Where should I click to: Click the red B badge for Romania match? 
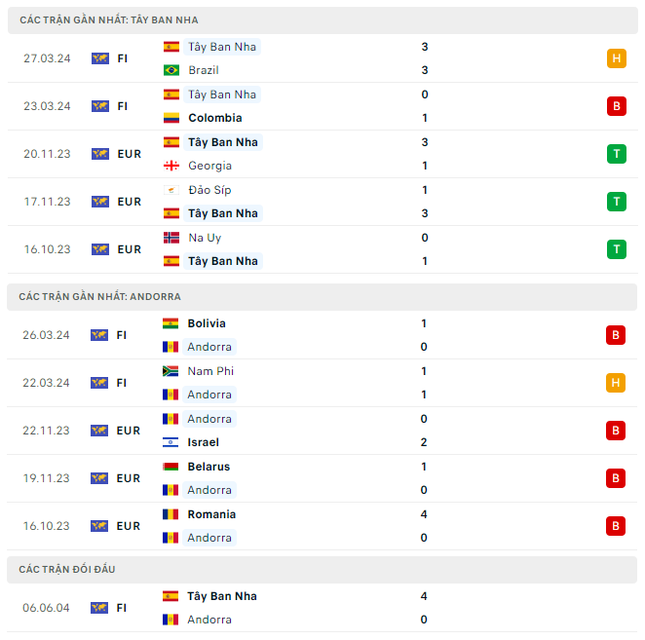click(615, 526)
